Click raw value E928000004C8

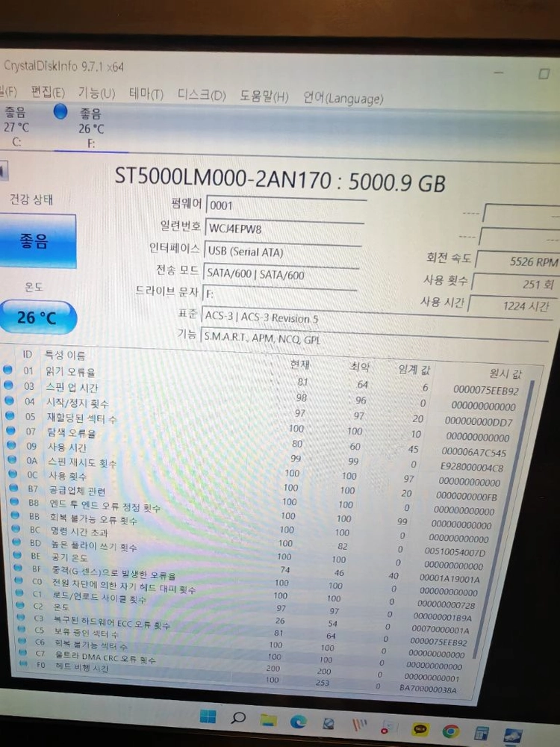[471, 468]
